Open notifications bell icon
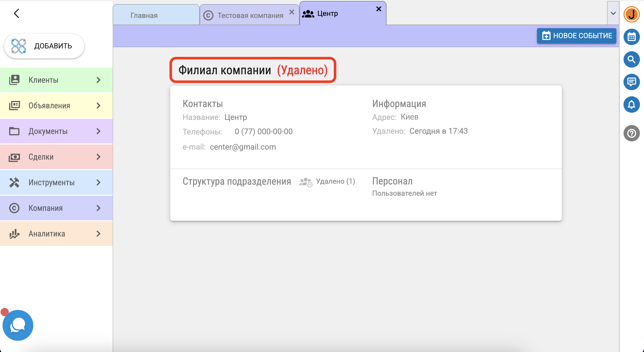The width and height of the screenshot is (644, 352). tap(631, 105)
